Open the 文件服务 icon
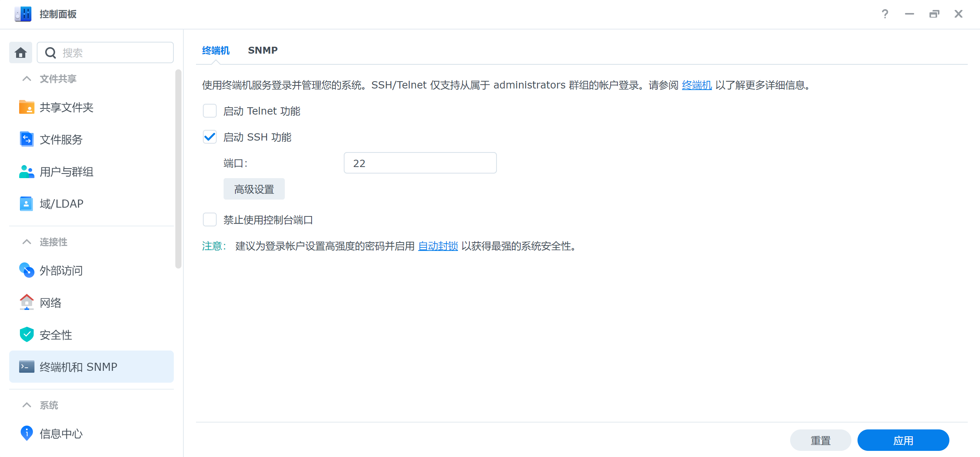The height and width of the screenshot is (457, 980). pos(26,139)
